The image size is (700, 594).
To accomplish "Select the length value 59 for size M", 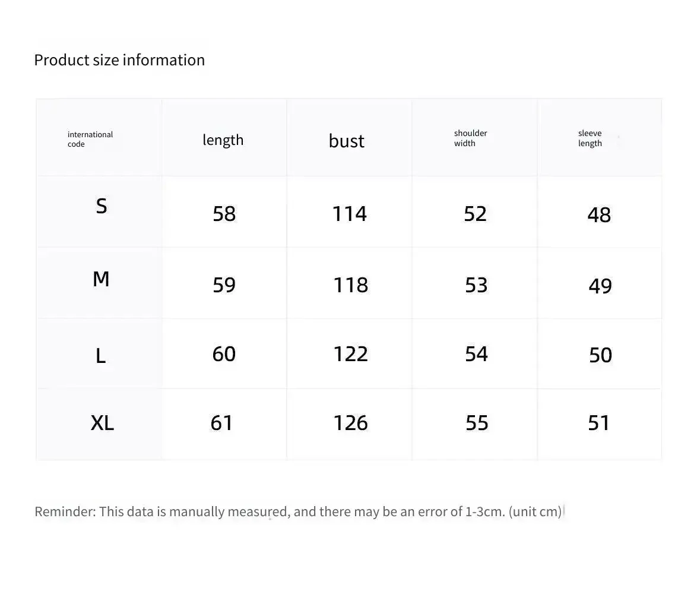I will coord(224,285).
